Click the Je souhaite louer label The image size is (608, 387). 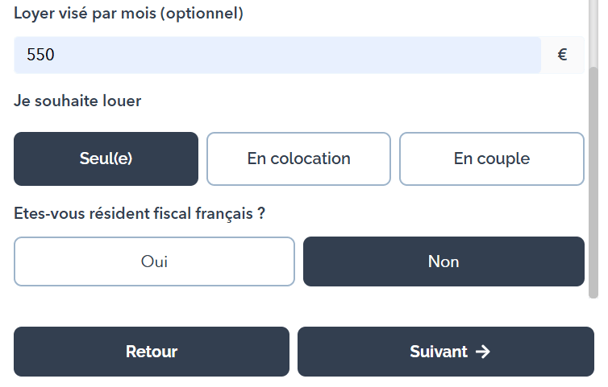click(78, 101)
